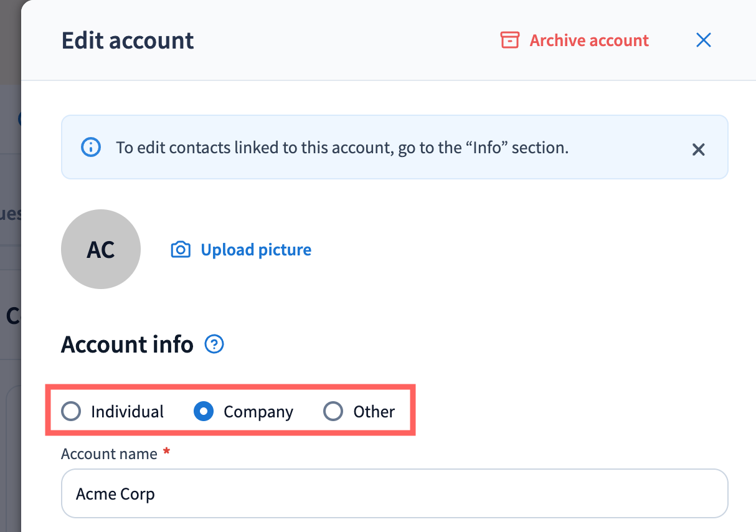Dismiss the contacts info banner
This screenshot has height=532, width=756.
pyautogui.click(x=699, y=150)
